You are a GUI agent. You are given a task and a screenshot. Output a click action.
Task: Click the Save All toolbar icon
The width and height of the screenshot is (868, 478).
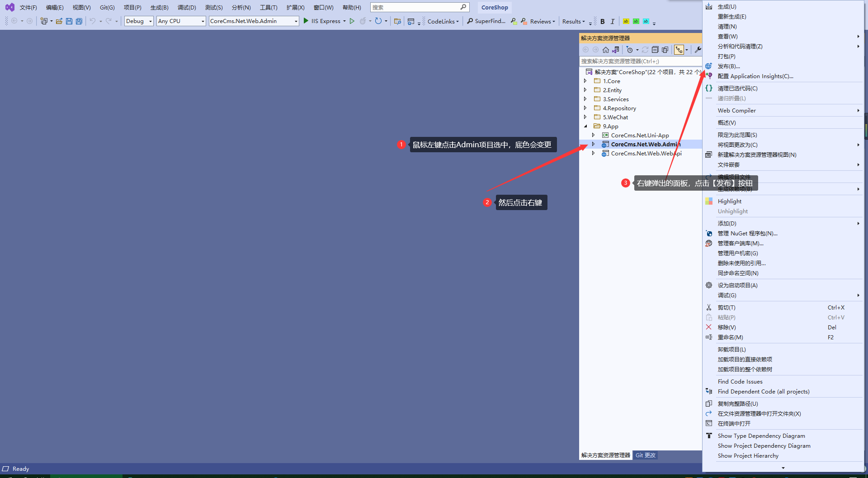click(x=79, y=21)
